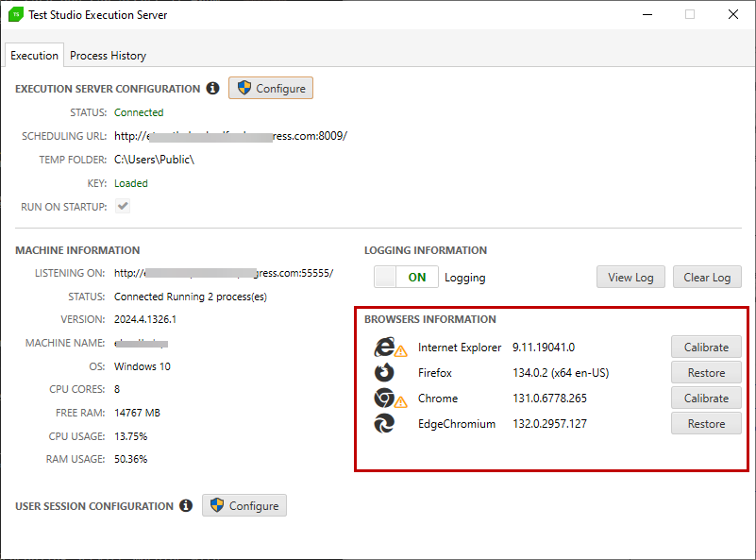Click the EdgeChromium browser icon

pos(384,423)
